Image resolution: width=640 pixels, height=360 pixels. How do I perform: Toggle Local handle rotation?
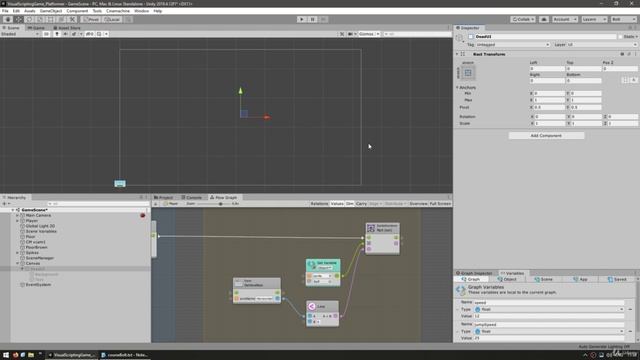point(112,19)
